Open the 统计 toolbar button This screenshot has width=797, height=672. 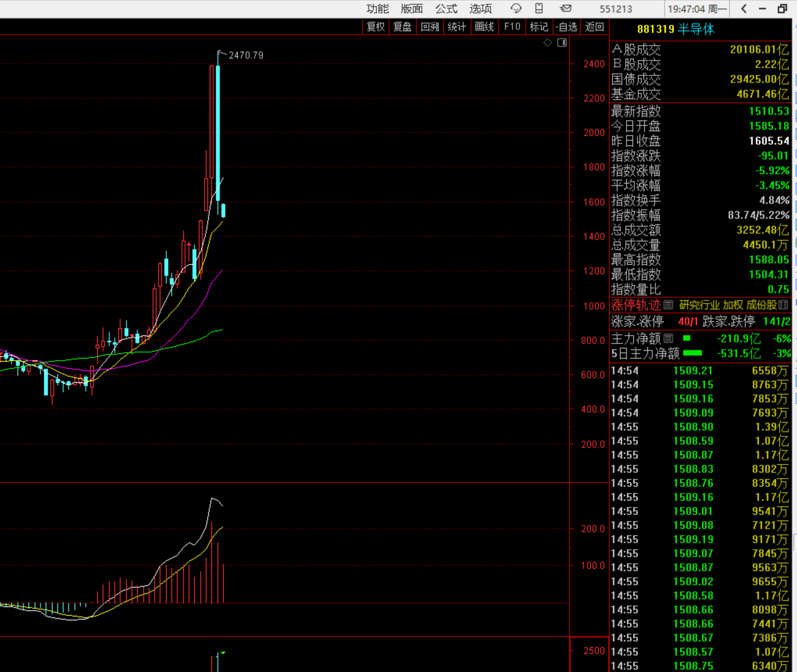point(457,27)
